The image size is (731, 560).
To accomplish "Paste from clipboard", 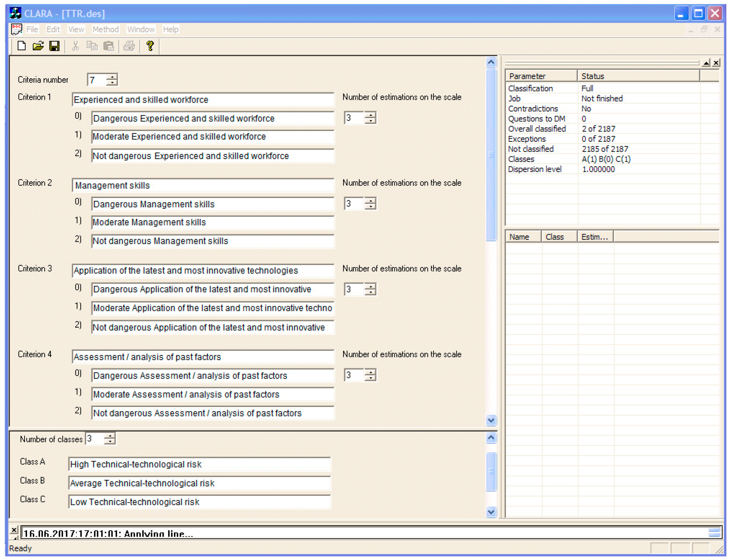I will tap(109, 46).
